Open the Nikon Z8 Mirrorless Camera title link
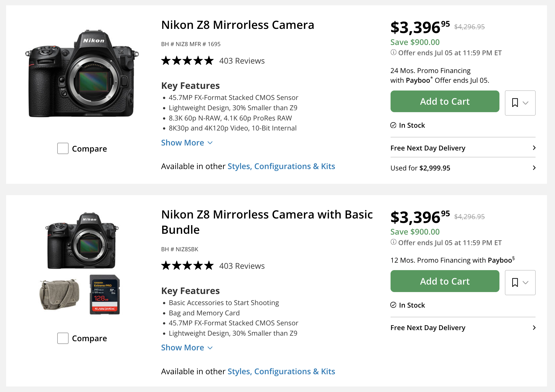The height and width of the screenshot is (392, 555). pyautogui.click(x=238, y=25)
